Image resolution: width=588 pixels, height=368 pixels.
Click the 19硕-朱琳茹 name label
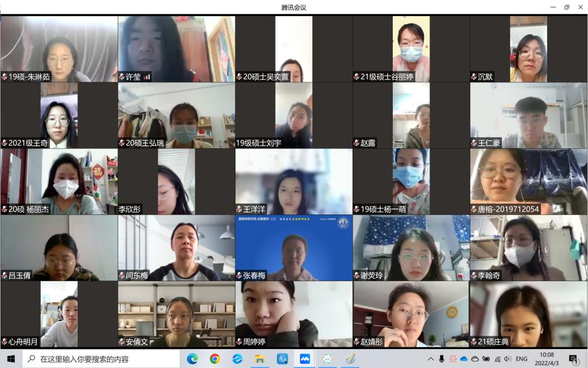coord(29,77)
